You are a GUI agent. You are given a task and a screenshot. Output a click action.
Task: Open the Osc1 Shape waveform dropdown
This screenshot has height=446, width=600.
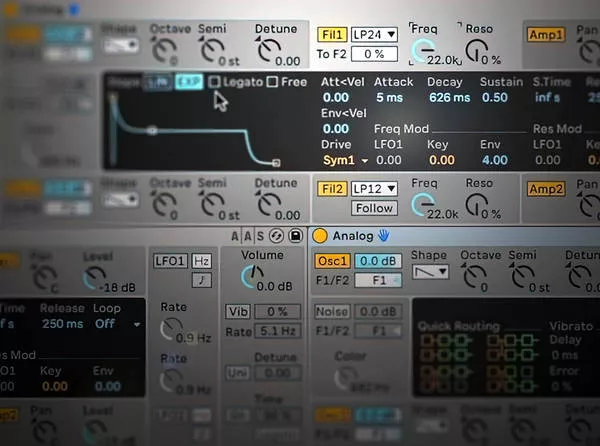point(430,272)
